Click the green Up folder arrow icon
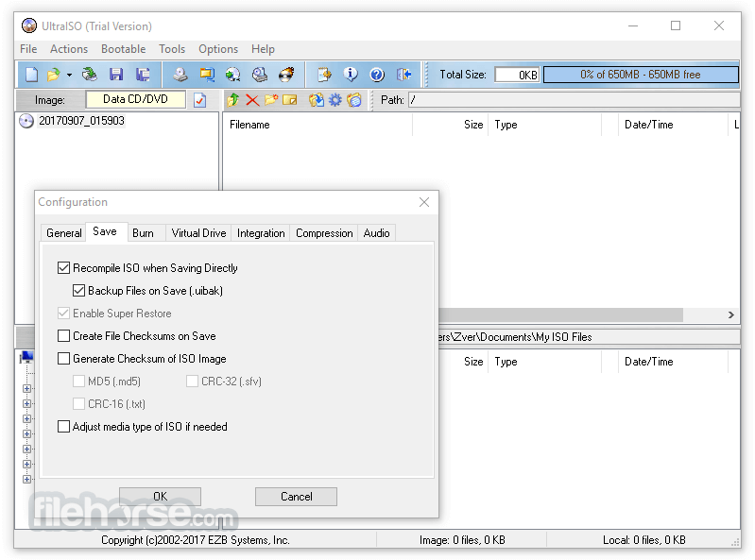The height and width of the screenshot is (560, 755). pos(233,100)
